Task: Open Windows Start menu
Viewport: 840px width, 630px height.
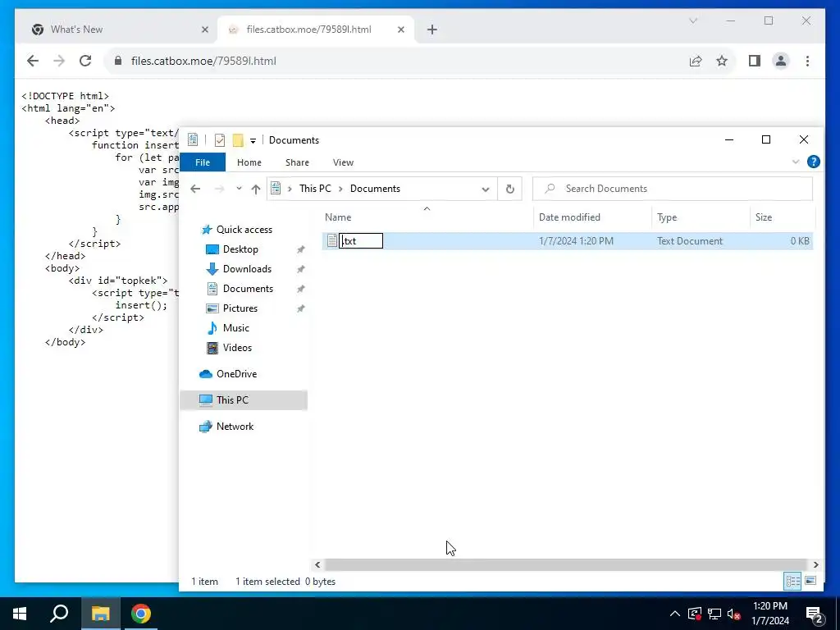Action: point(20,614)
